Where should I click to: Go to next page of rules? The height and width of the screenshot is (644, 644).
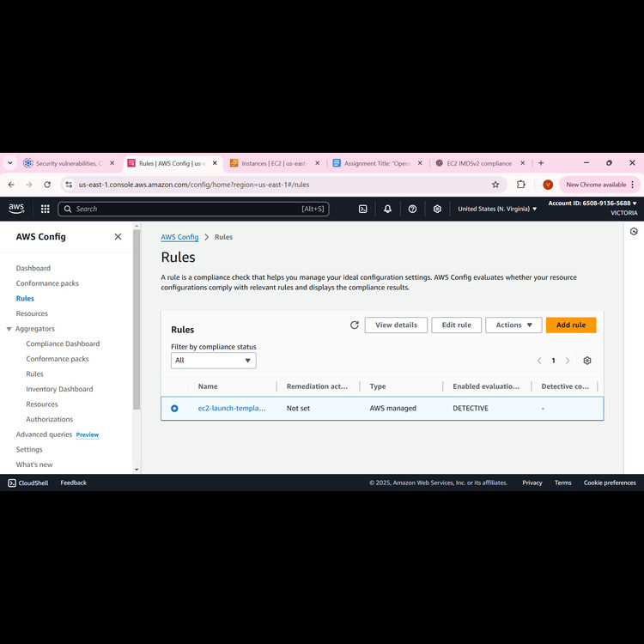(568, 361)
